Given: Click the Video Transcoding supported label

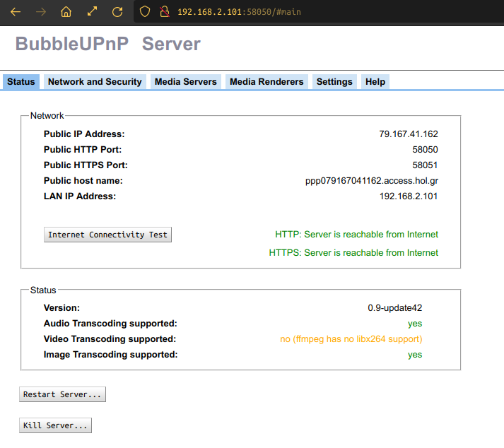Looking at the screenshot, I should coord(110,339).
